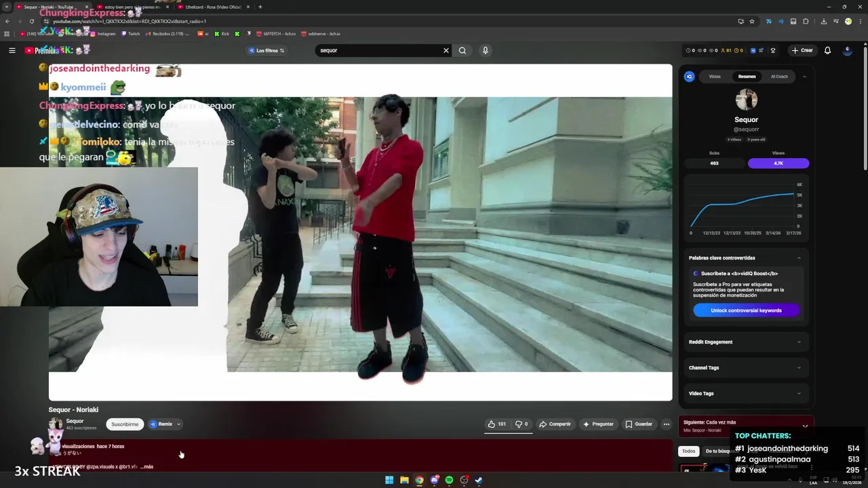868x488 pixels.
Task: Go back in browser history
Action: pyautogui.click(x=7, y=21)
